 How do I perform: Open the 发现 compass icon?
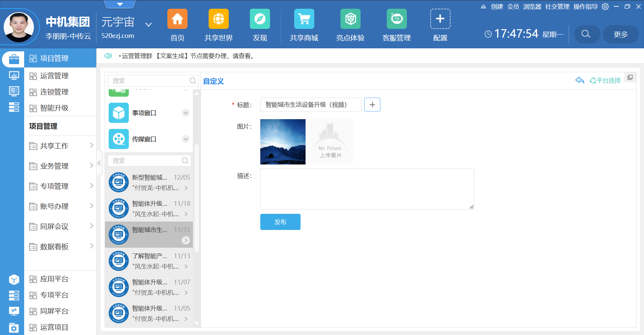coord(260,19)
